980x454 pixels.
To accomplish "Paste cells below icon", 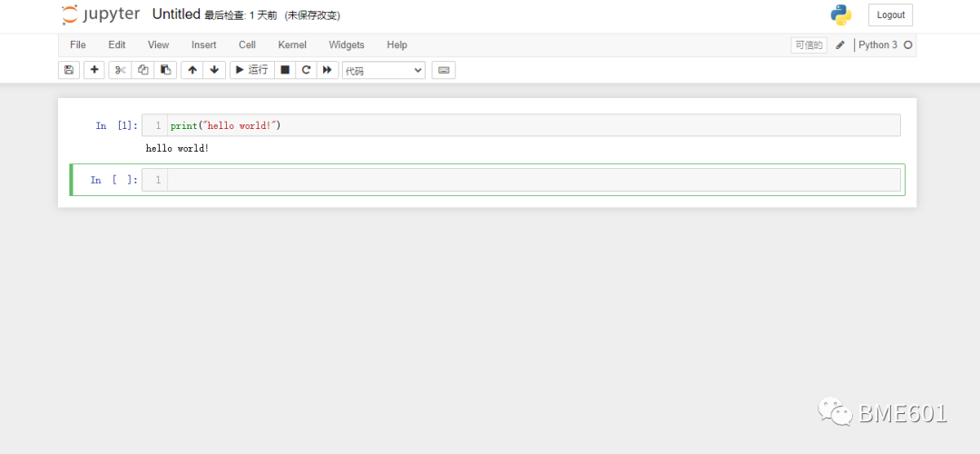I will [x=166, y=70].
